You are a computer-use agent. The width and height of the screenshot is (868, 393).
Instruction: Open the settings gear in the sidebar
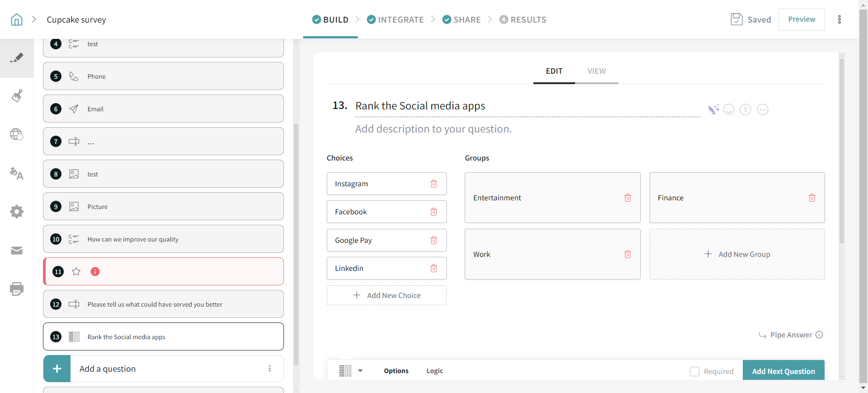(x=17, y=212)
